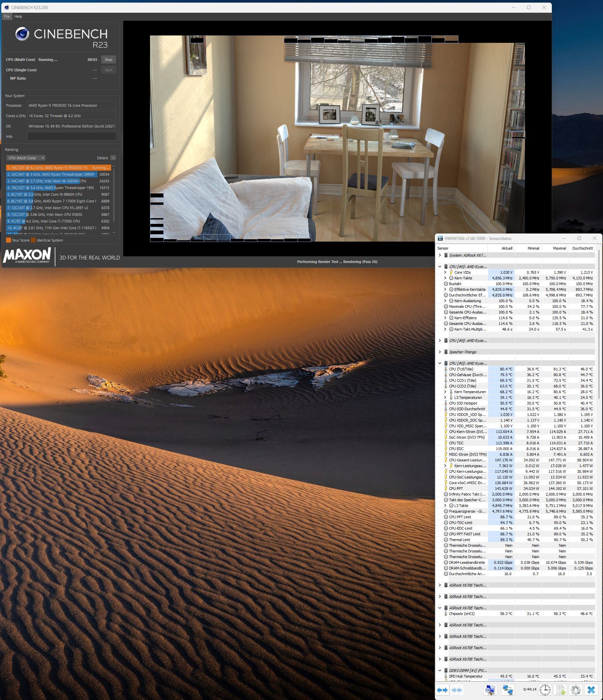603x700 pixels.
Task: Click the Details dropdown arrow in Ranking
Action: coord(113,158)
